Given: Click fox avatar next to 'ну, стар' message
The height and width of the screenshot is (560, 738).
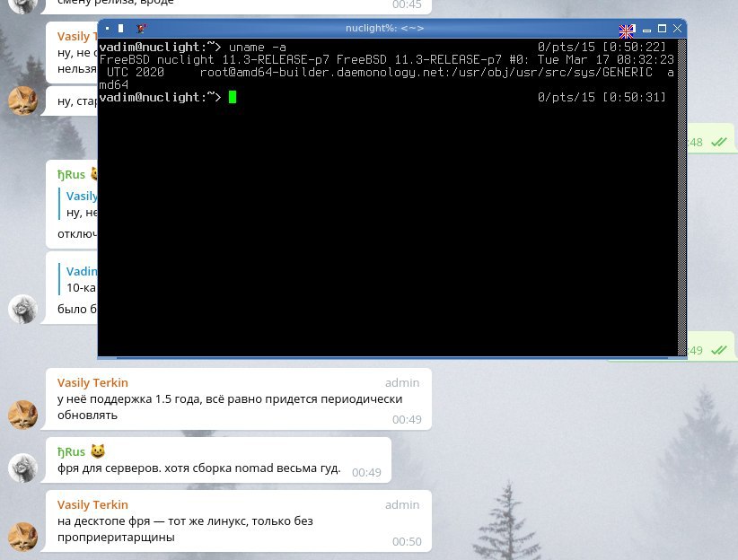Looking at the screenshot, I should tap(23, 101).
